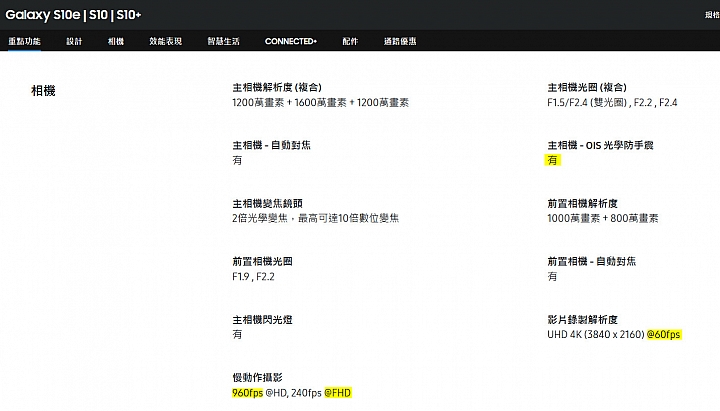This screenshot has height=411, width=720.
Task: Click the 1200萬畫素 + 1600萬畫素 + 1200萬畫素 value
Action: (320, 102)
